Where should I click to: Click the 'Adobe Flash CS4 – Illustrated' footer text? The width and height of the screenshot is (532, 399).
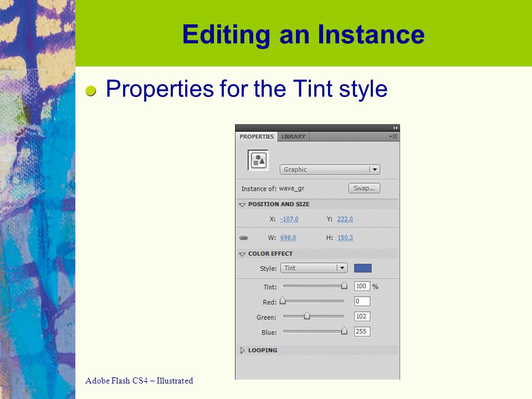tap(139, 381)
